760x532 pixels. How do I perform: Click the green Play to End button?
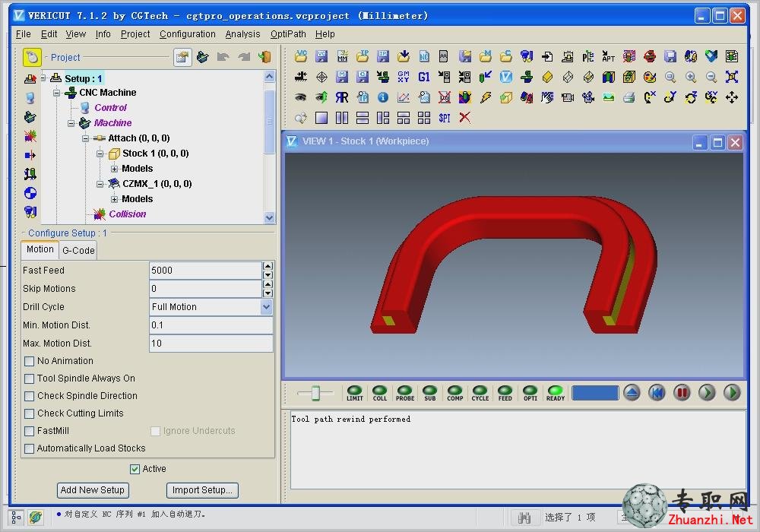point(732,392)
